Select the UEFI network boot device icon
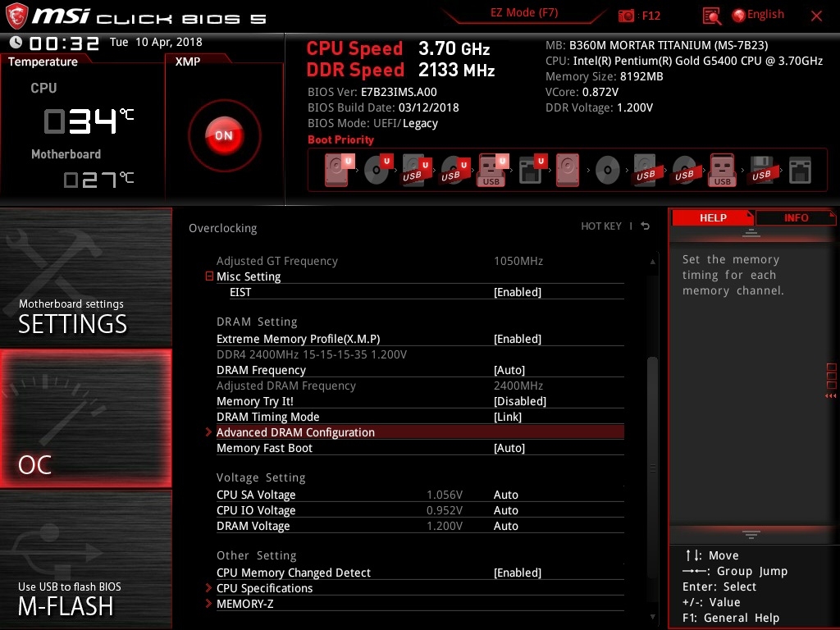840x630 pixels. point(532,170)
